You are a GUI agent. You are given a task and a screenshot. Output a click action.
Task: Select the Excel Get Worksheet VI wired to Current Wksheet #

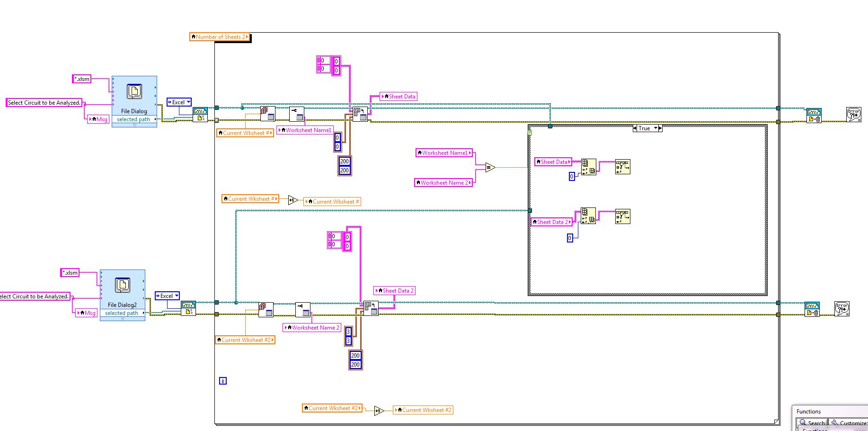tap(268, 114)
